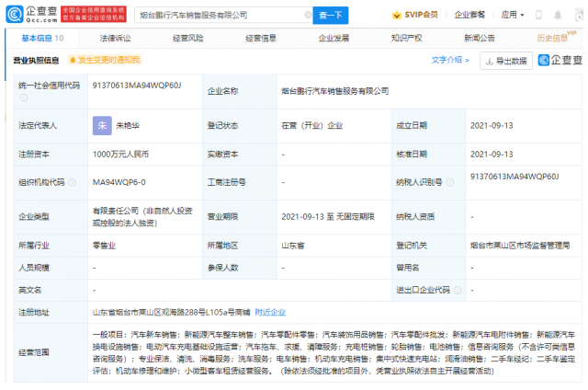Click the mobile phone icon in header
The height and width of the screenshot is (390, 588).
(539, 16)
